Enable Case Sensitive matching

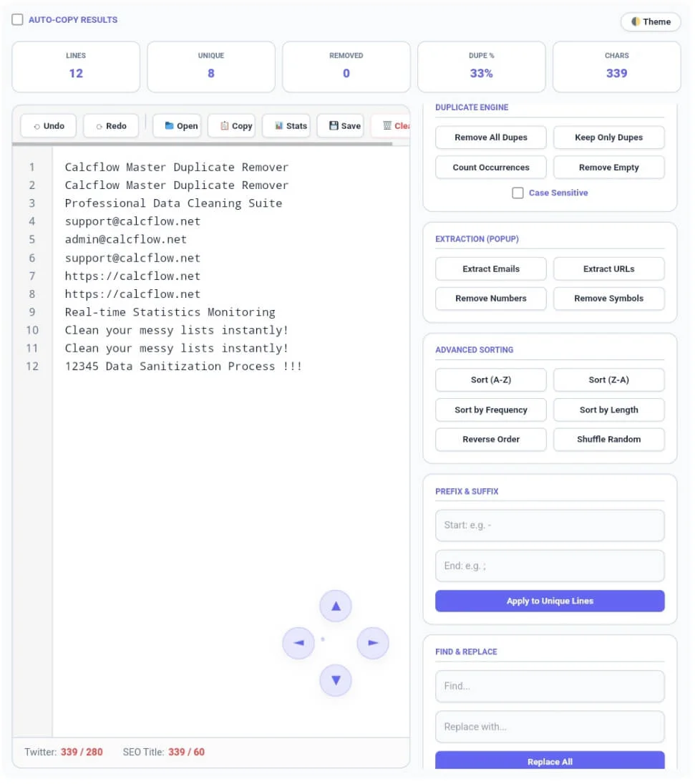517,193
